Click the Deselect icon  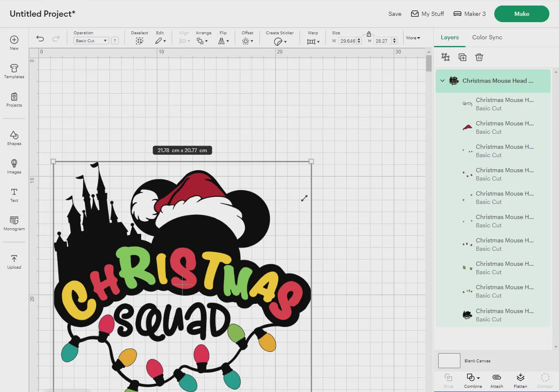pyautogui.click(x=140, y=41)
